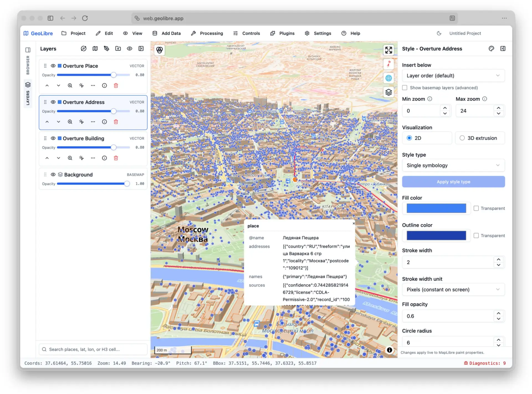Open the Edit menu
The height and width of the screenshot is (394, 532).
104,33
